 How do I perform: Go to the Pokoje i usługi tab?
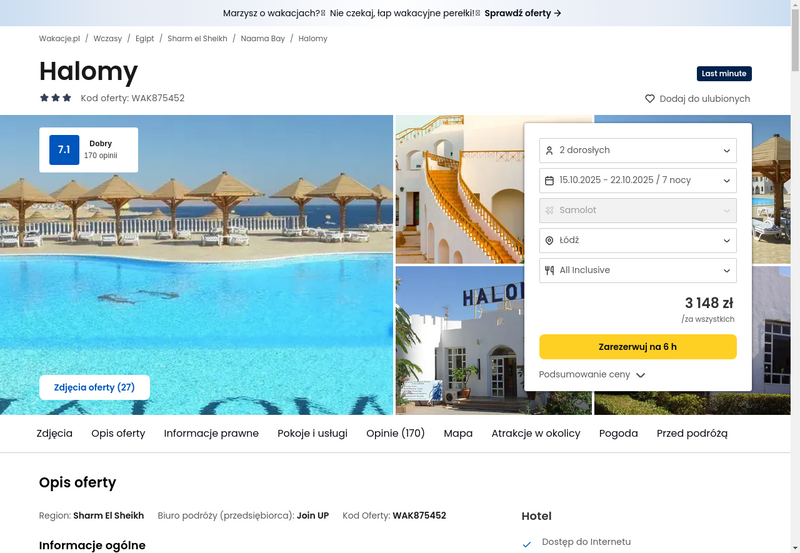[x=312, y=433]
